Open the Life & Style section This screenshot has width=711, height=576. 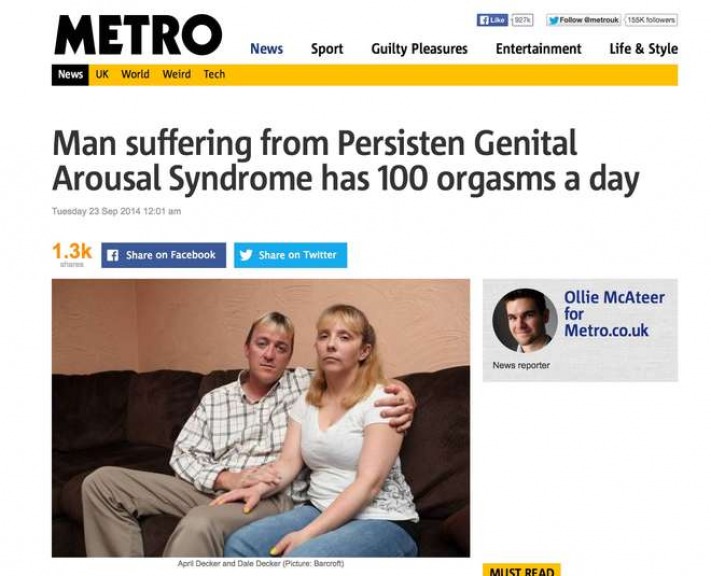643,49
